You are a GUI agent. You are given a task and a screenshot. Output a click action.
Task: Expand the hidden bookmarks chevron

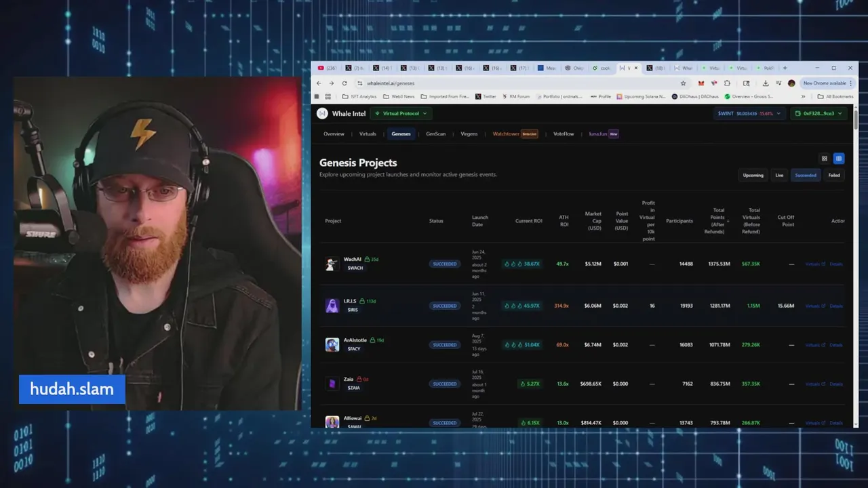click(804, 96)
